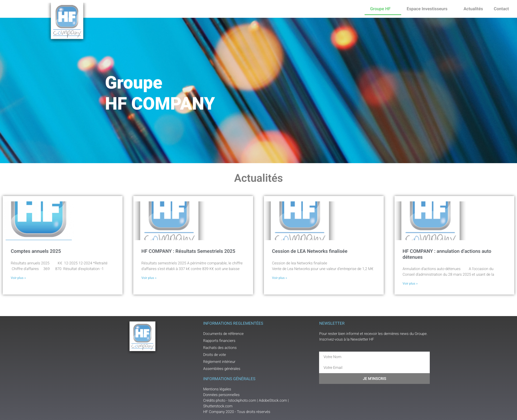
Task: Click the Comptes annuels 2025 title
Action: (x=36, y=251)
